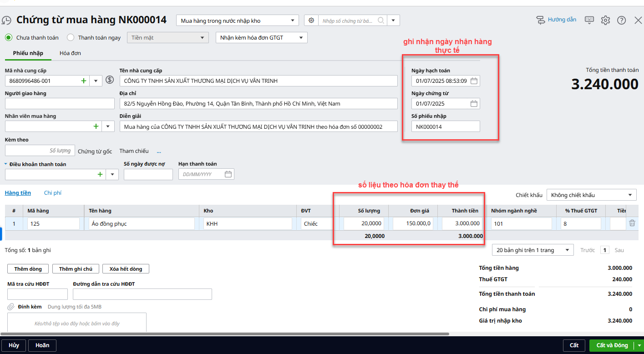This screenshot has width=644, height=354.
Task: Select the Chưa thanh toán radio option
Action: point(9,37)
